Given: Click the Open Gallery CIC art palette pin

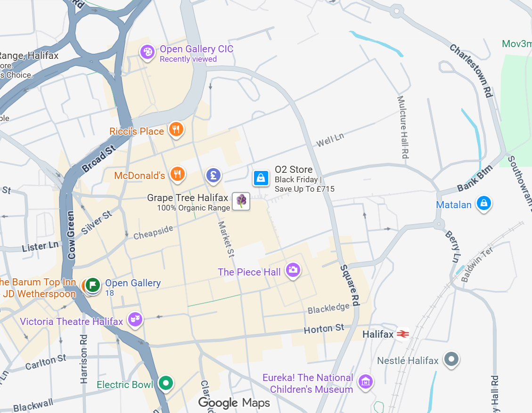Looking at the screenshot, I should click(147, 53).
